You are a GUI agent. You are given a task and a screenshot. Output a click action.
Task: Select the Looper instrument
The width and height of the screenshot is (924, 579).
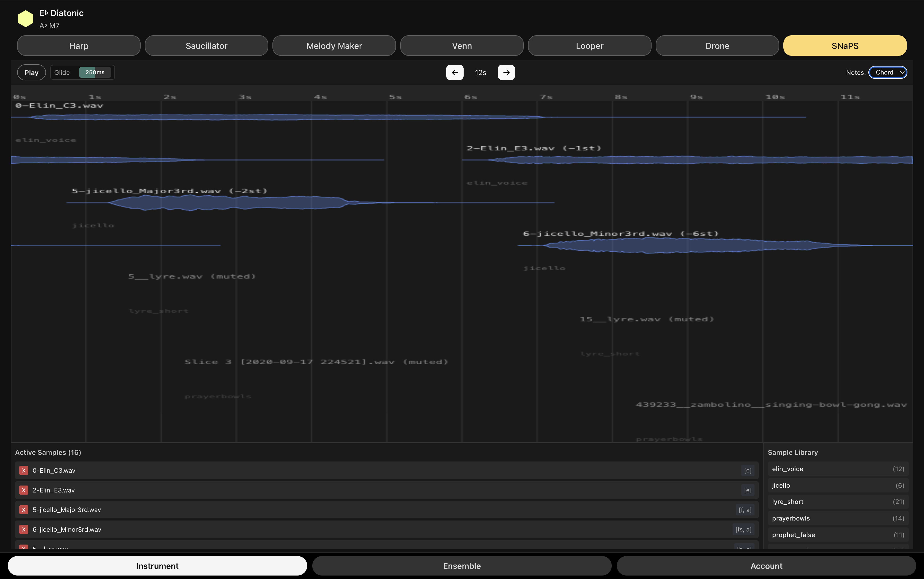589,46
